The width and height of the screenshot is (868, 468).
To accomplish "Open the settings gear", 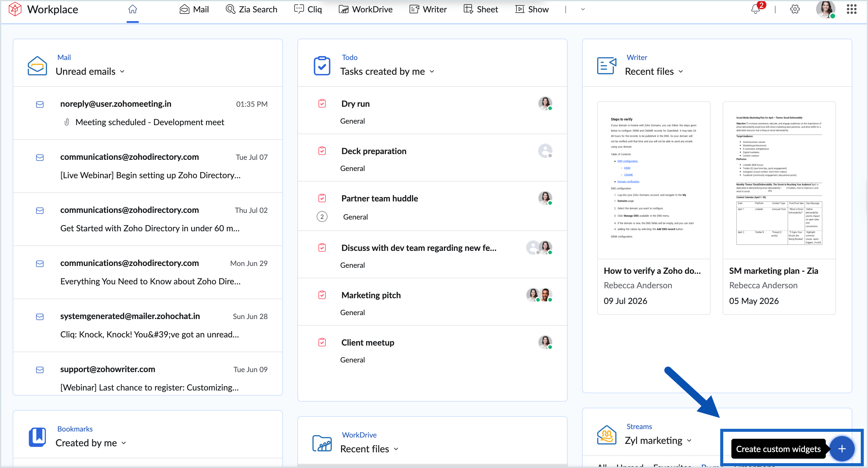I will pos(794,9).
